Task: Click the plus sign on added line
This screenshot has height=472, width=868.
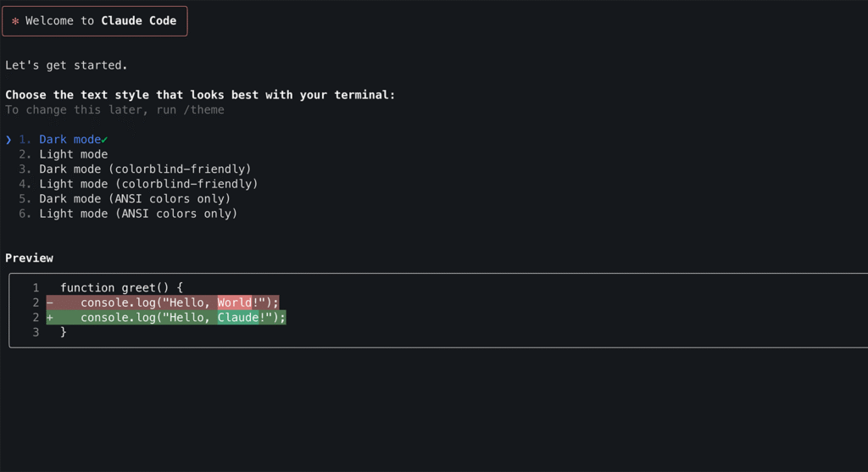Action: 50,318
